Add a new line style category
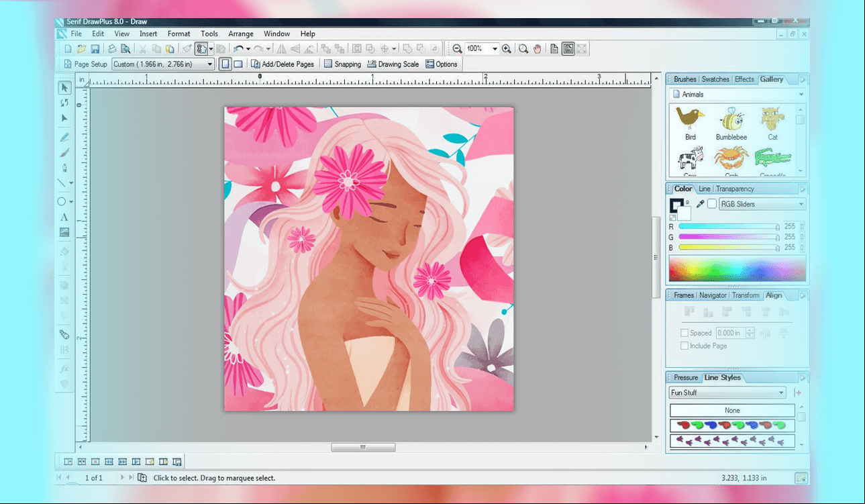 coord(797,393)
